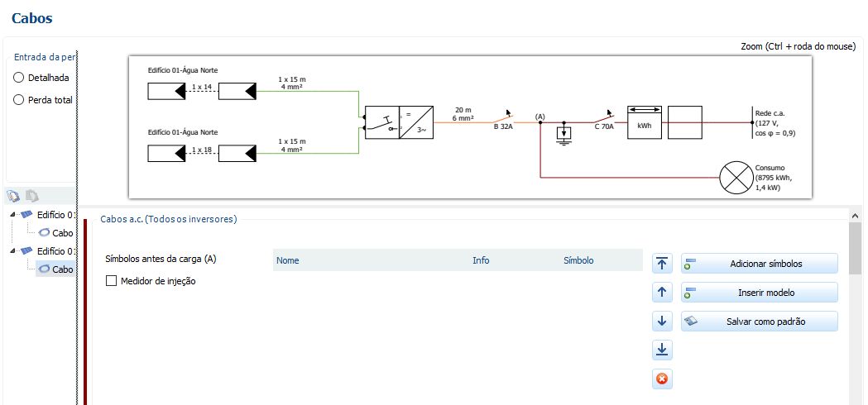Move symbol to top of list
Screen dimensions: 868x405
pos(661,264)
